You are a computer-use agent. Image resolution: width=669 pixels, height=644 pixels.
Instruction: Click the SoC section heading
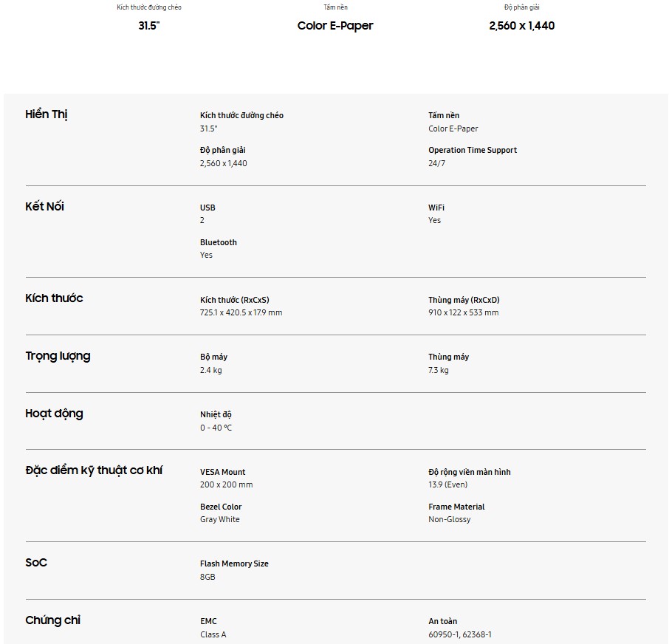click(x=36, y=563)
